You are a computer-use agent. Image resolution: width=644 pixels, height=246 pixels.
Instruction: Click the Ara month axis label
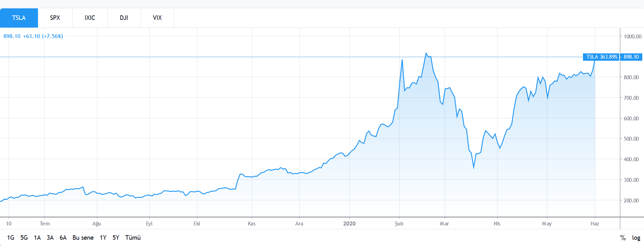tap(299, 224)
